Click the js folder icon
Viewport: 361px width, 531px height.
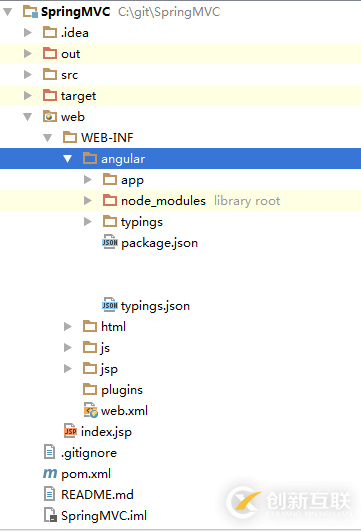90,347
